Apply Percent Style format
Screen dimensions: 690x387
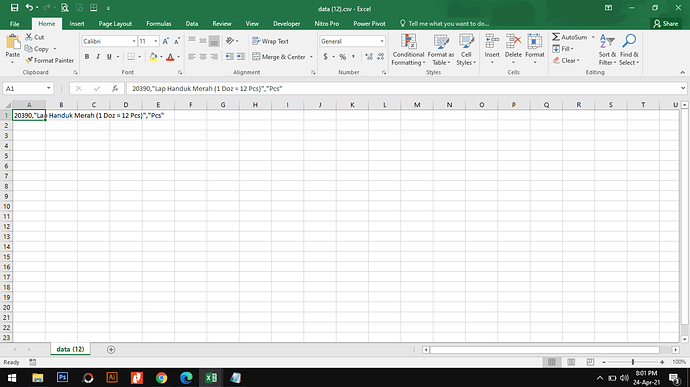coord(342,57)
